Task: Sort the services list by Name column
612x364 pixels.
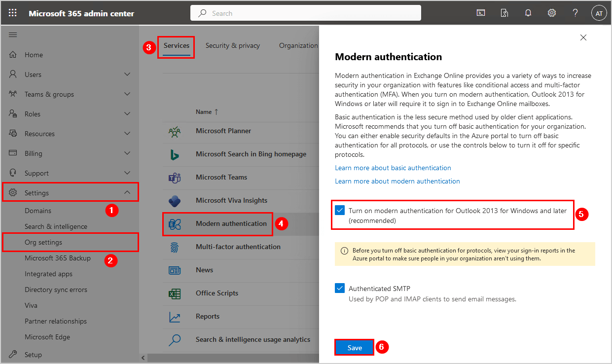Action: tap(207, 112)
